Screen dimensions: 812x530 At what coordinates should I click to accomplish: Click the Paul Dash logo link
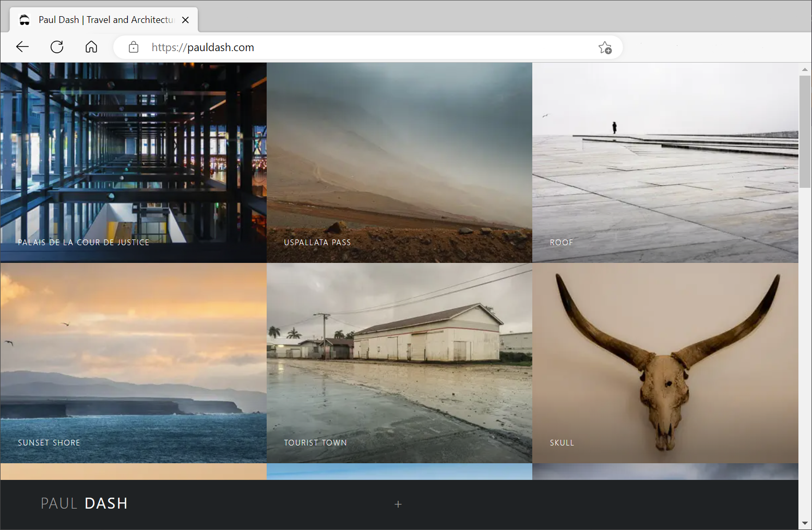[84, 503]
